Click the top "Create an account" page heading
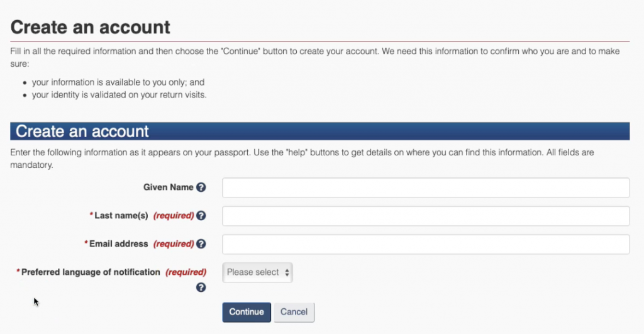 pos(91,28)
